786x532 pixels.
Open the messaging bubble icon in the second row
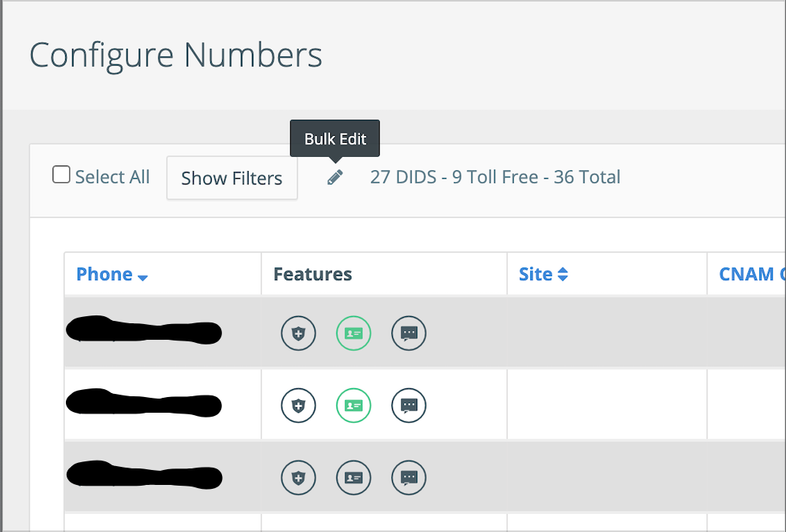(409, 406)
